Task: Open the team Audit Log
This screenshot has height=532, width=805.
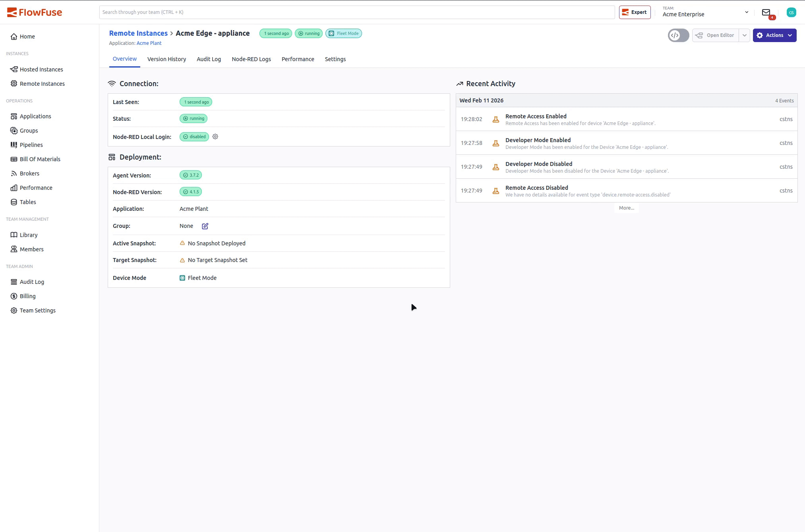Action: (32, 281)
